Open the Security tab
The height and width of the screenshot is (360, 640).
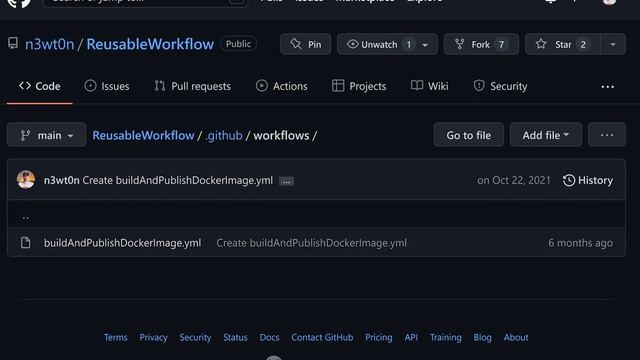point(500,86)
